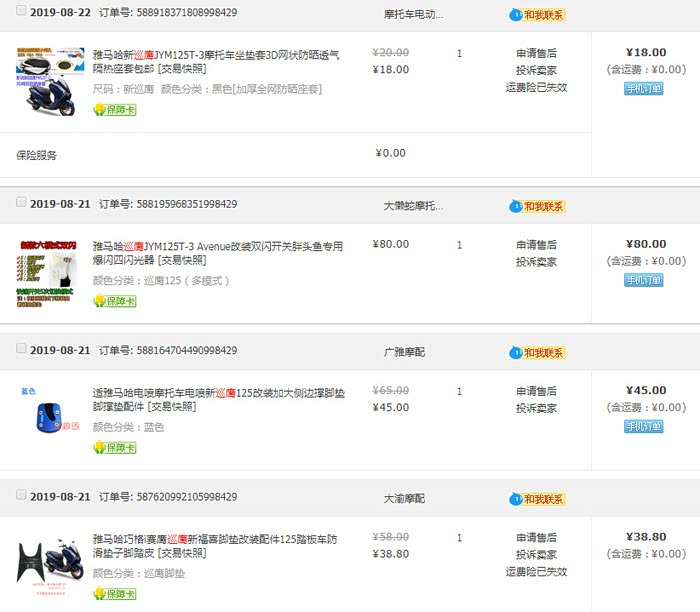Screen dimensions: 700x612
Task: Click 手机订单 badge on the ¥80.00 order
Action: [x=643, y=280]
